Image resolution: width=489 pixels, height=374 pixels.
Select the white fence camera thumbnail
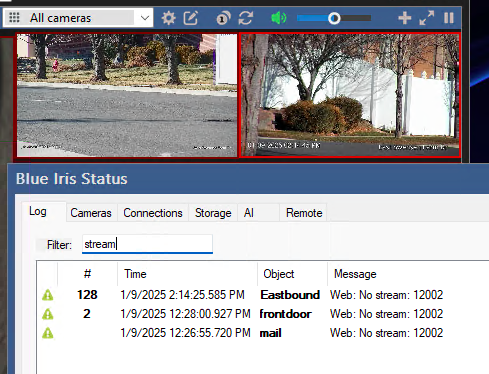[x=350, y=95]
